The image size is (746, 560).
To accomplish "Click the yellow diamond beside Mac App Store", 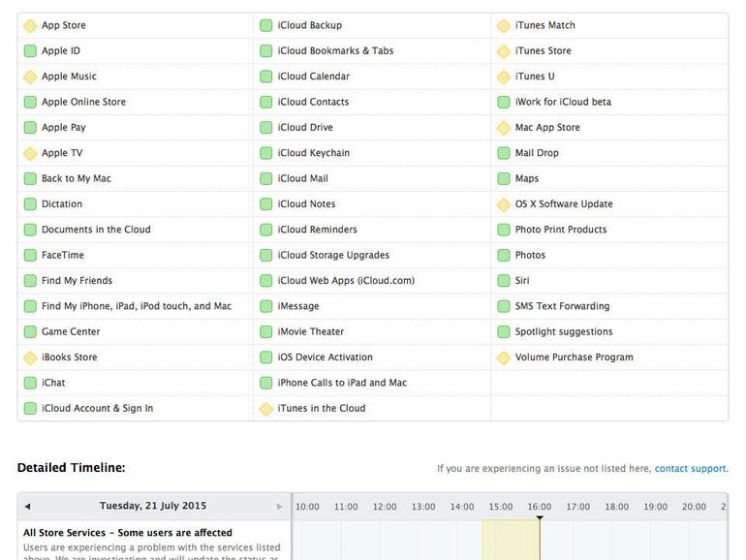I will click(504, 128).
